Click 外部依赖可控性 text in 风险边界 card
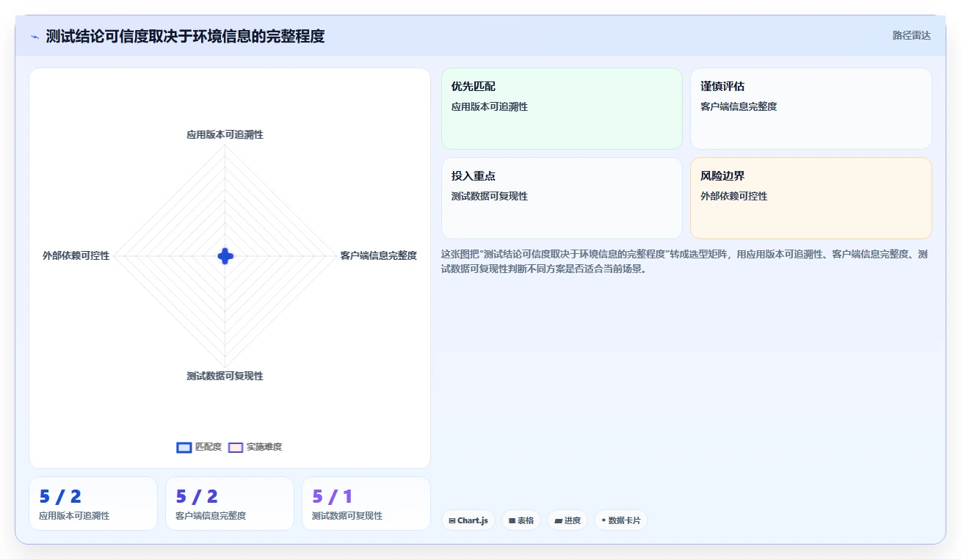The height and width of the screenshot is (560, 961). coord(734,196)
